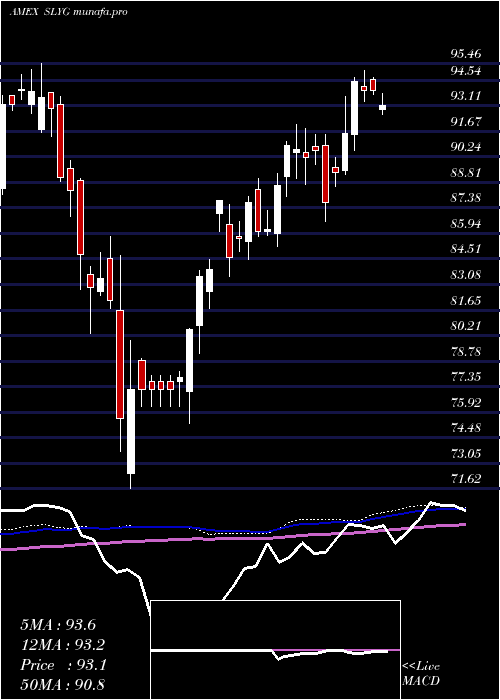Click the 12MA : 93.2 readout
The height and width of the screenshot is (700, 500).
(x=63, y=645)
